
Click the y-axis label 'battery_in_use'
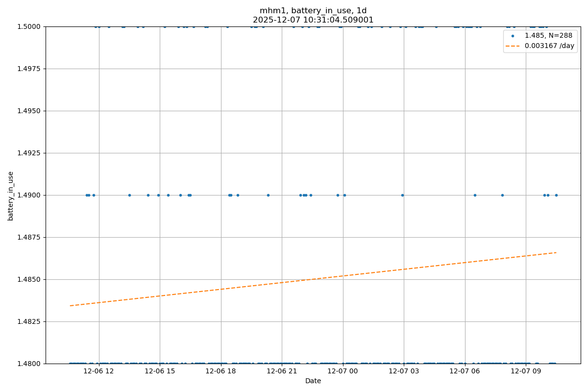(11, 196)
